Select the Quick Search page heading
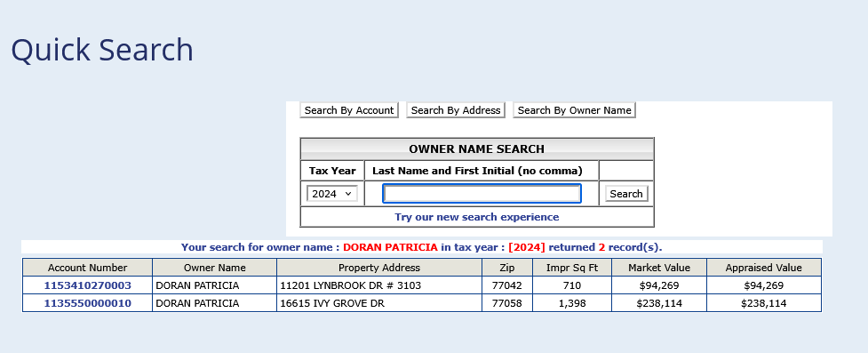This screenshot has height=353, width=868. pyautogui.click(x=102, y=49)
